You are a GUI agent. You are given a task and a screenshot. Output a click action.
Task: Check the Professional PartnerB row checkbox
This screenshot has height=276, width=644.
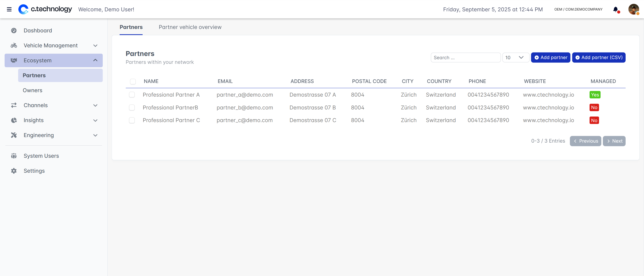pyautogui.click(x=132, y=108)
